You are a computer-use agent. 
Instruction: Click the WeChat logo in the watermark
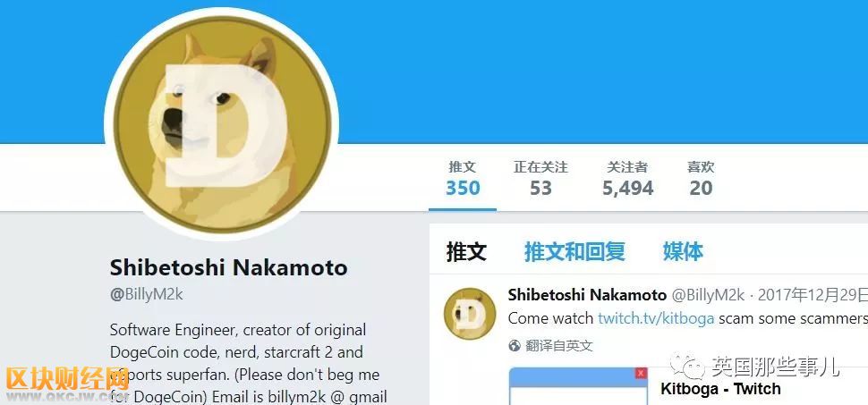click(687, 366)
